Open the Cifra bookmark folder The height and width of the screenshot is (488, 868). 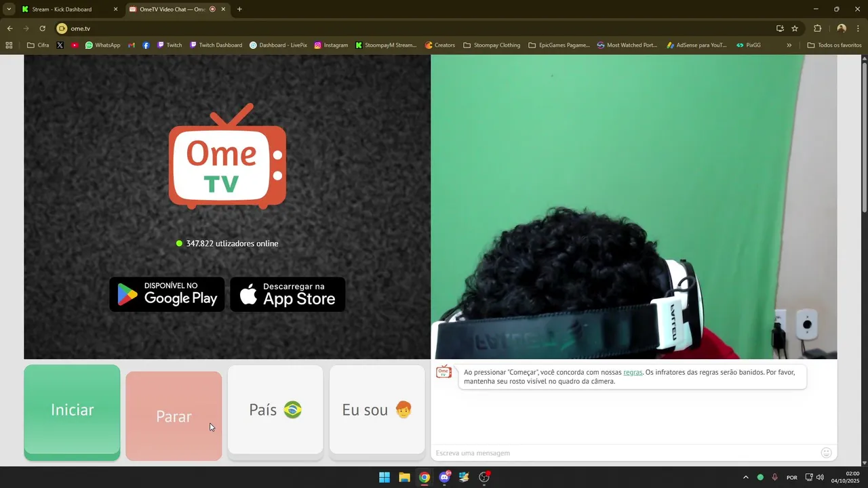click(38, 45)
